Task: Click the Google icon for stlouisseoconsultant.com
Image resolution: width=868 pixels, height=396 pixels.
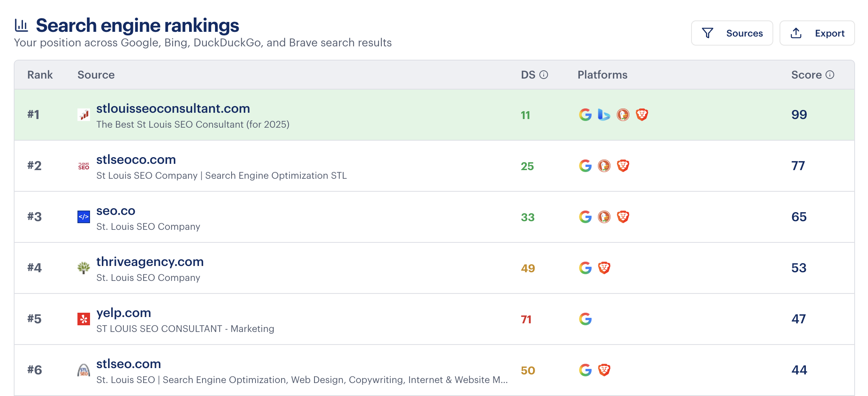Action: 585,115
